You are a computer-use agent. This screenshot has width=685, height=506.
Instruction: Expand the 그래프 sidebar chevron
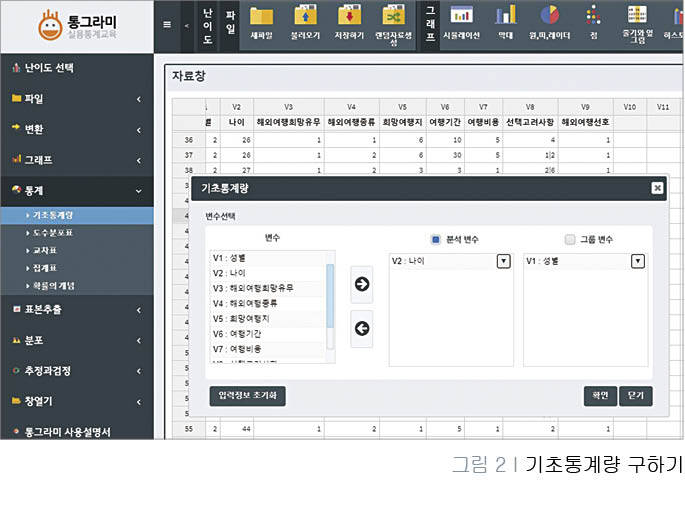pyautogui.click(x=139, y=161)
